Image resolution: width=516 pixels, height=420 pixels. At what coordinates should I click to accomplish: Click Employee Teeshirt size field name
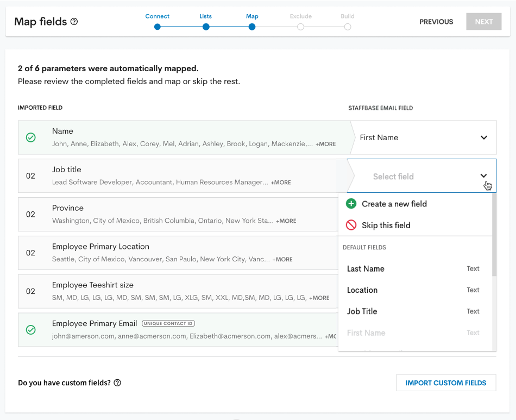(93, 285)
